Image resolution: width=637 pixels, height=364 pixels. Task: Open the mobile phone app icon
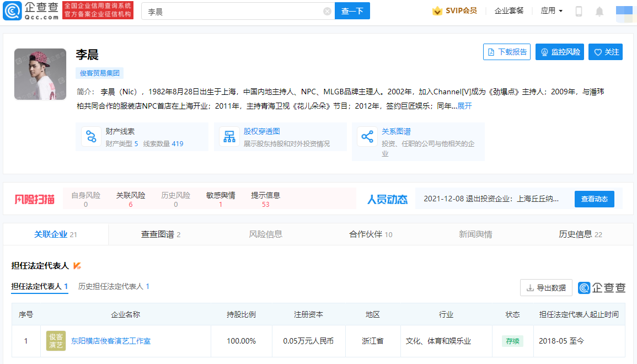pos(579,12)
